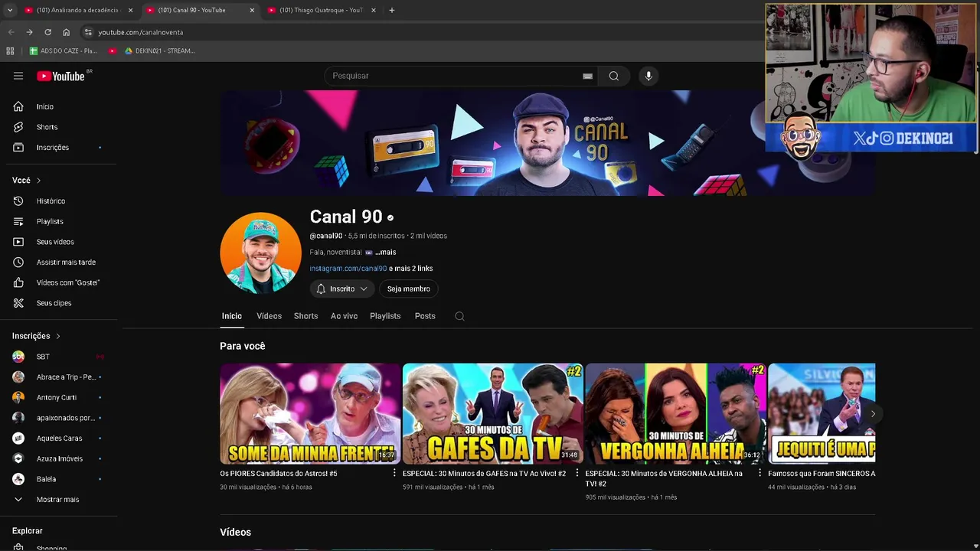The height and width of the screenshot is (551, 980).
Task: Switch to channel Shorts tab
Action: (305, 316)
